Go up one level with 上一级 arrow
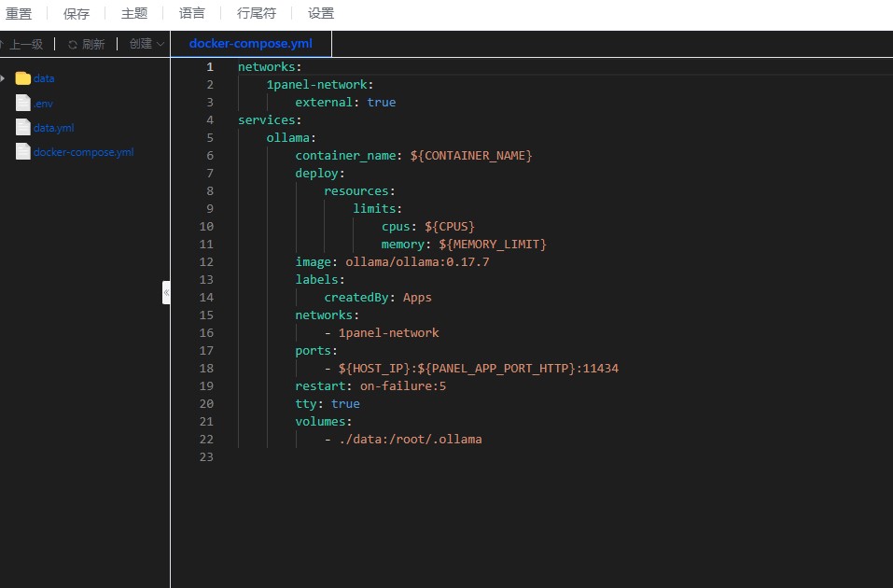The image size is (893, 588). [3, 44]
